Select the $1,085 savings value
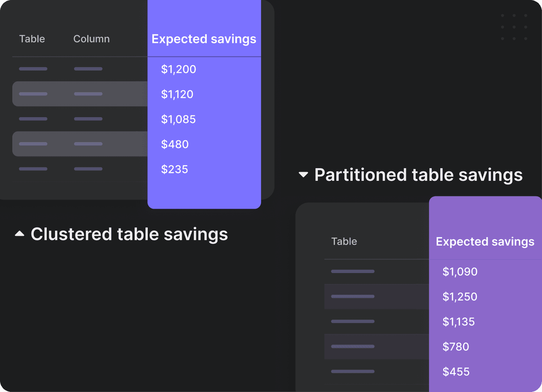 point(178,119)
